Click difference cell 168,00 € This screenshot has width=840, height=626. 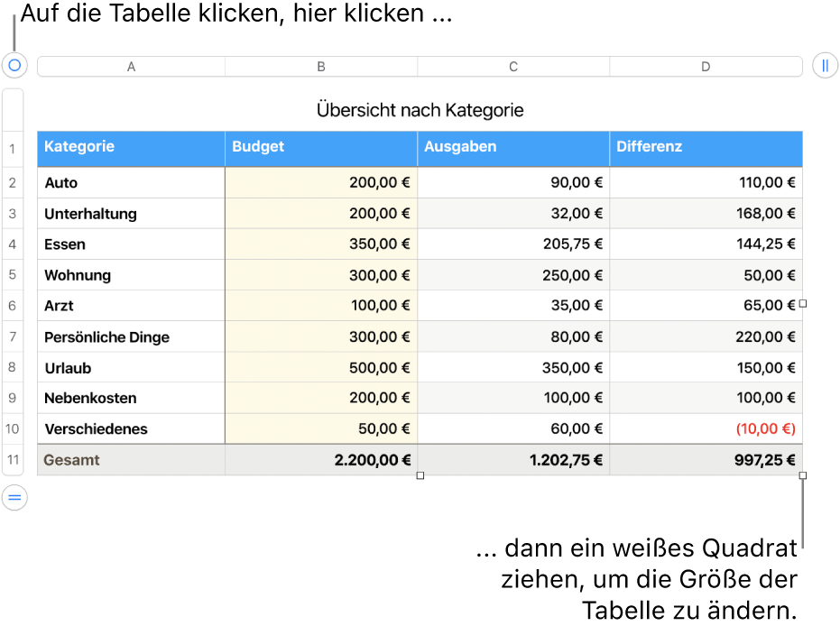706,214
